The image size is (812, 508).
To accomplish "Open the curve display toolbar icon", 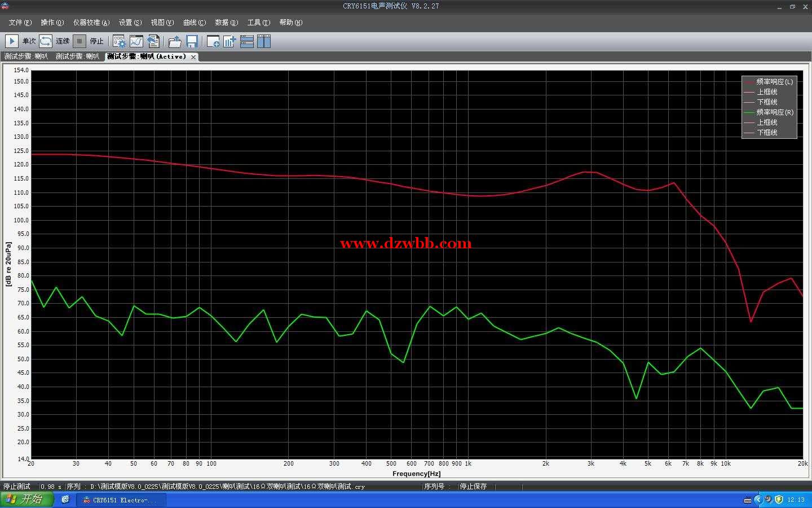I will 136,41.
